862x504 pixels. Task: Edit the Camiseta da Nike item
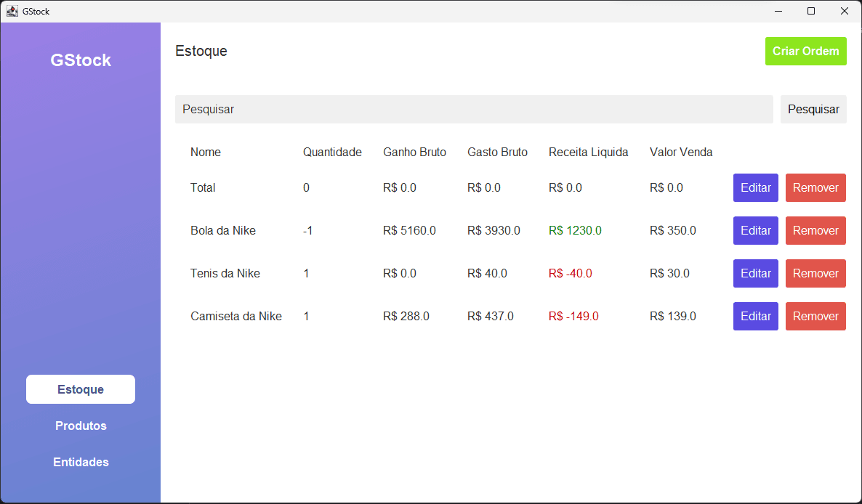click(755, 316)
